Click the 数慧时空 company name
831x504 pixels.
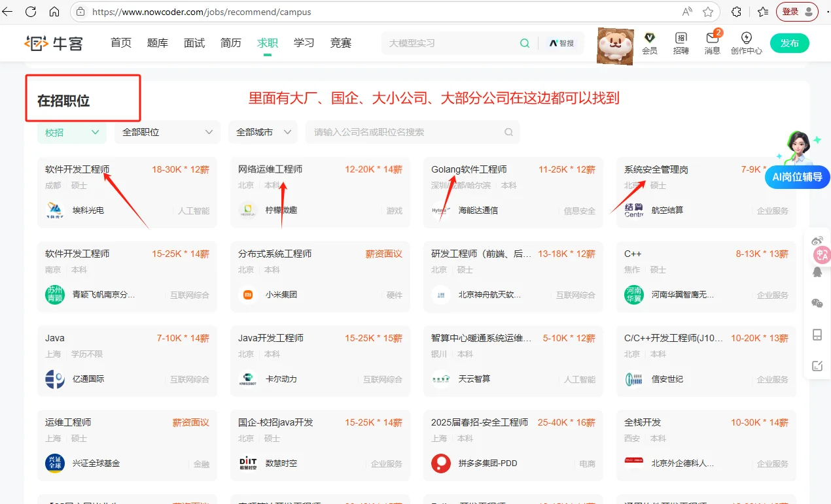click(281, 463)
